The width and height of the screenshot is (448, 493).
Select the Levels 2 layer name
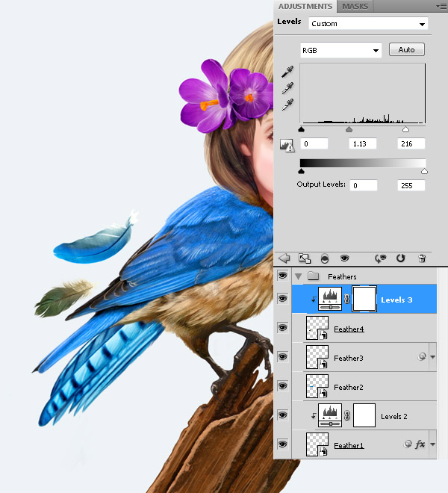pyautogui.click(x=394, y=416)
